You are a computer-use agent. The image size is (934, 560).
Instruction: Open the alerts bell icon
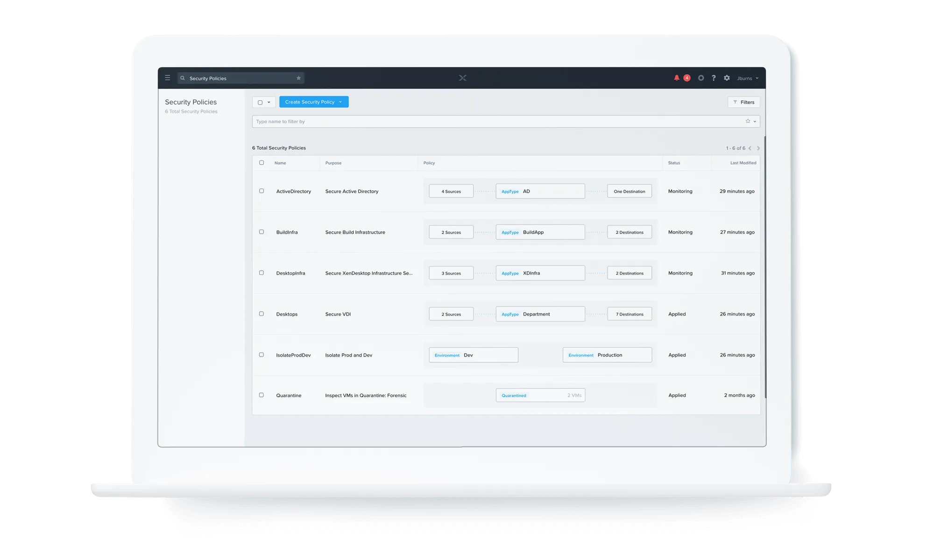[677, 78]
